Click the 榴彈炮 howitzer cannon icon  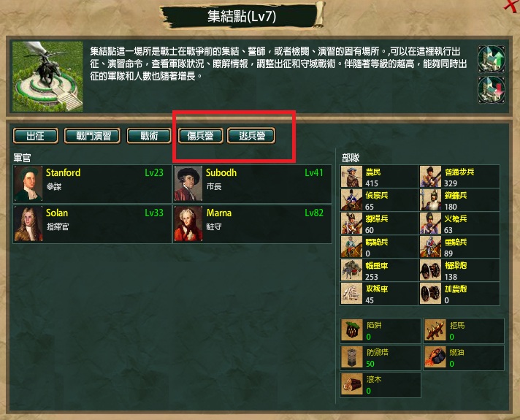[430, 270]
